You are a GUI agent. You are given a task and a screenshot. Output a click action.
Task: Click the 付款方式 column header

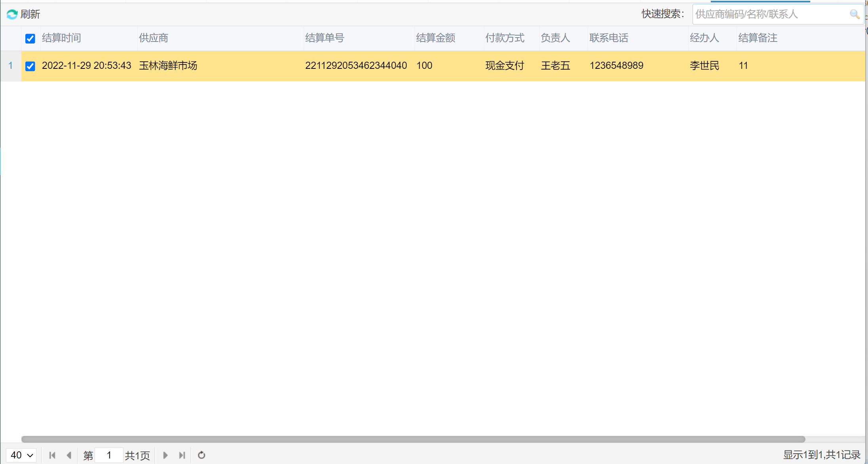click(x=505, y=38)
